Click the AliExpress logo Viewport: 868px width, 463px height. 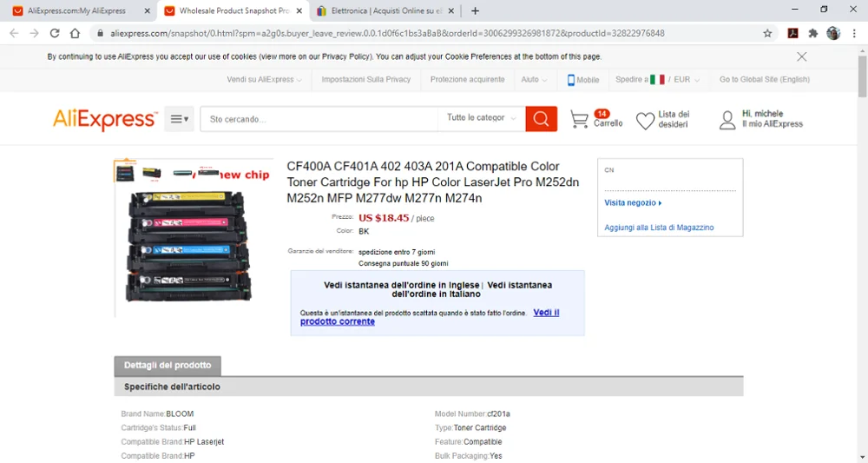pyautogui.click(x=105, y=120)
